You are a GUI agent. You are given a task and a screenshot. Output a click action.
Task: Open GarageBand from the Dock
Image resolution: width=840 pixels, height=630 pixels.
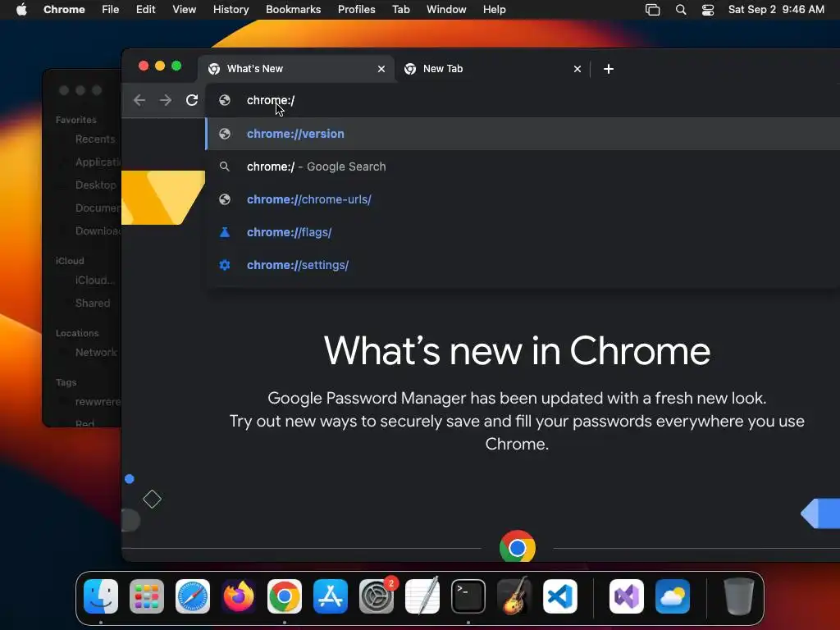pos(514,596)
